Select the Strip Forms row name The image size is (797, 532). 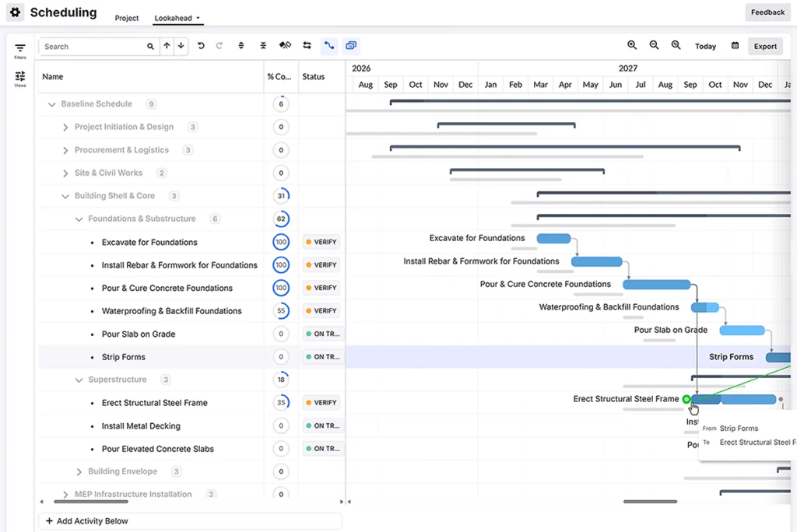tap(124, 357)
